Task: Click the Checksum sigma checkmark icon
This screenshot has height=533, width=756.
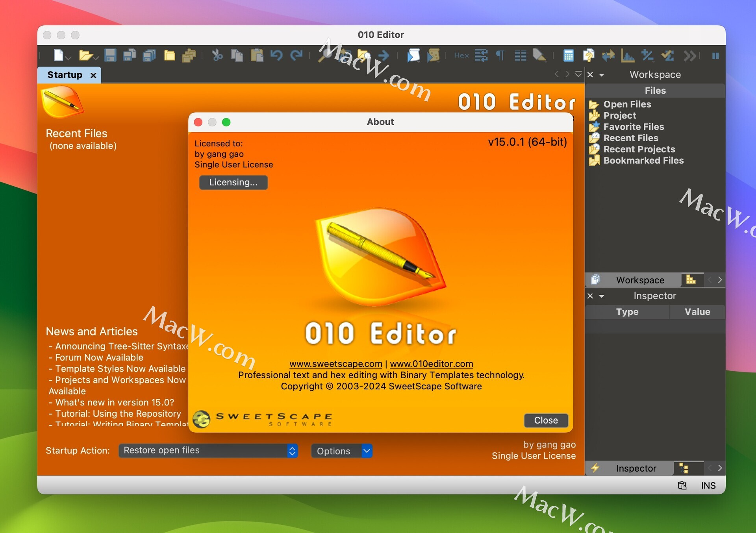Action: [x=667, y=56]
